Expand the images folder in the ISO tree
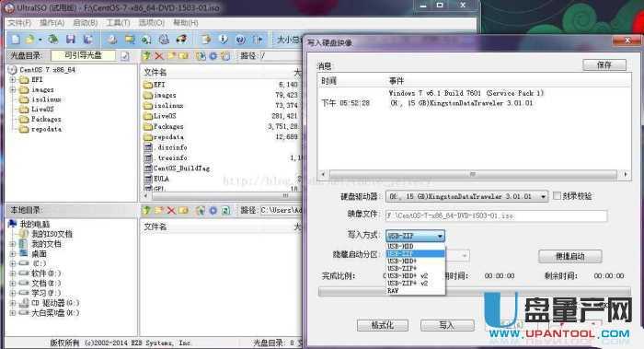The width and height of the screenshot is (644, 349). coord(13,89)
